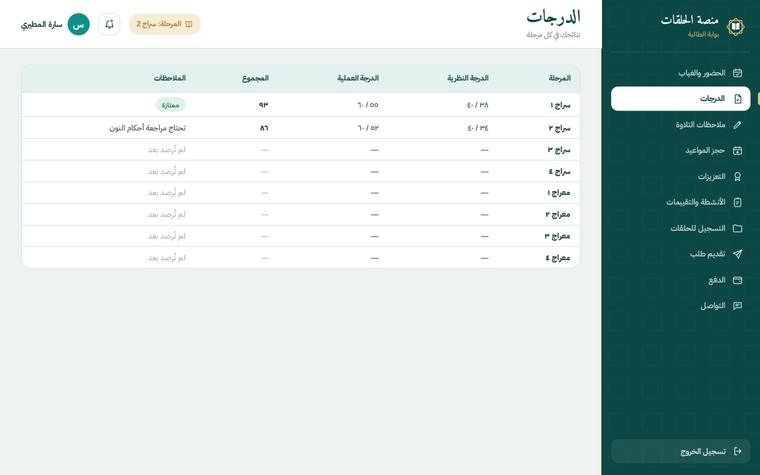Image resolution: width=760 pixels, height=475 pixels.
Task: Click لم تُرصد بعد in معراج ٤ row
Action: point(167,258)
